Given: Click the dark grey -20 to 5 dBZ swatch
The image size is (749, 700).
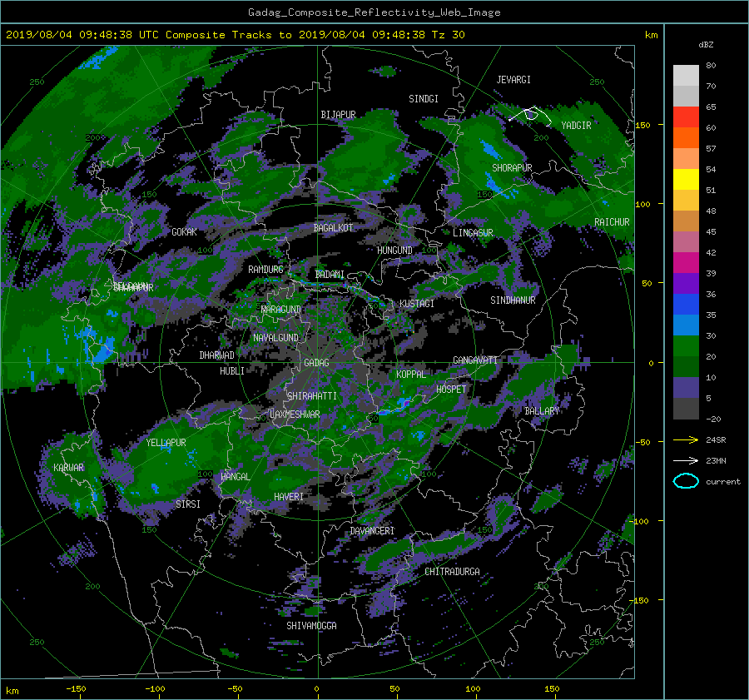Looking at the screenshot, I should point(686,409).
